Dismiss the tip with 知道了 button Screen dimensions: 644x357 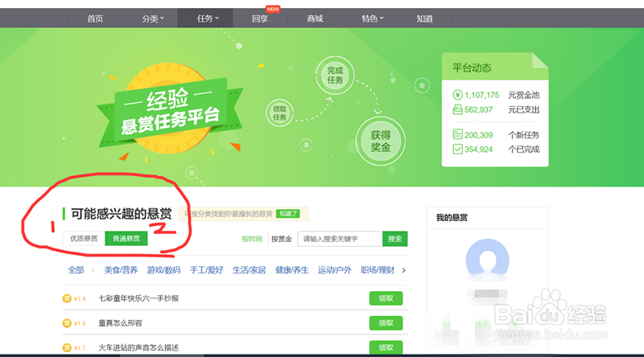tap(288, 214)
